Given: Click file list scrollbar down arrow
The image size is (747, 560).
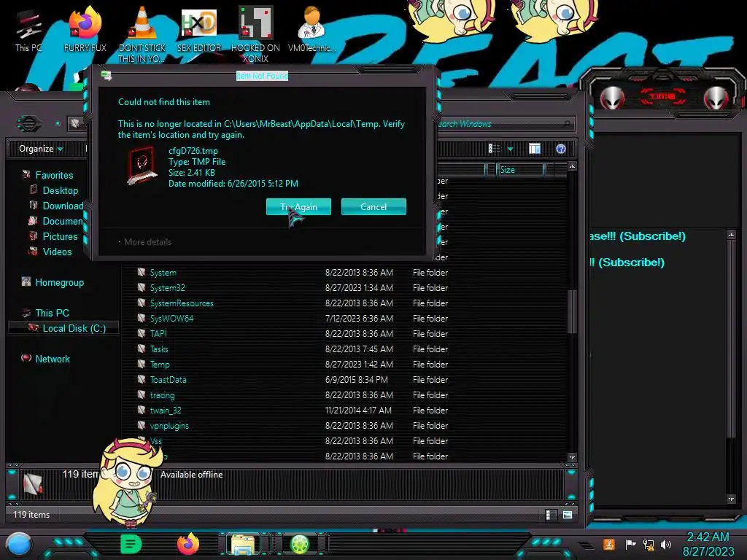Looking at the screenshot, I should point(572,457).
